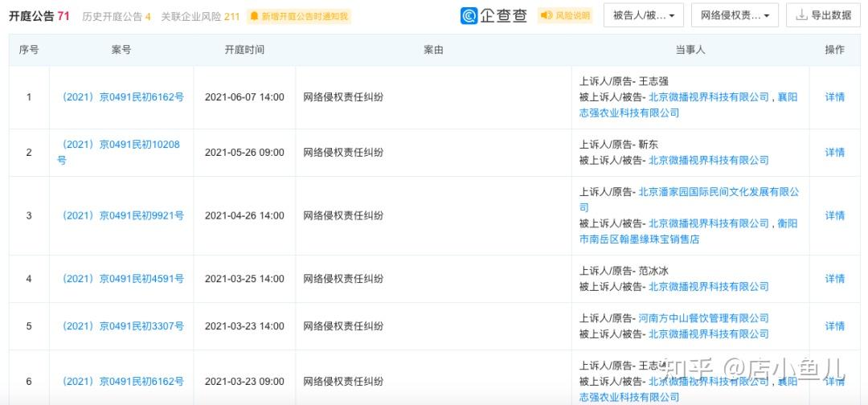The image size is (868, 405).
Task: Open the 历史开庭公告 tab
Action: tap(117, 16)
